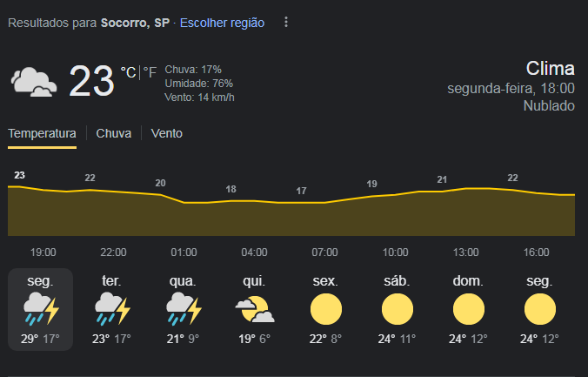
Task: Switch to the Chuva tab
Action: 114,134
